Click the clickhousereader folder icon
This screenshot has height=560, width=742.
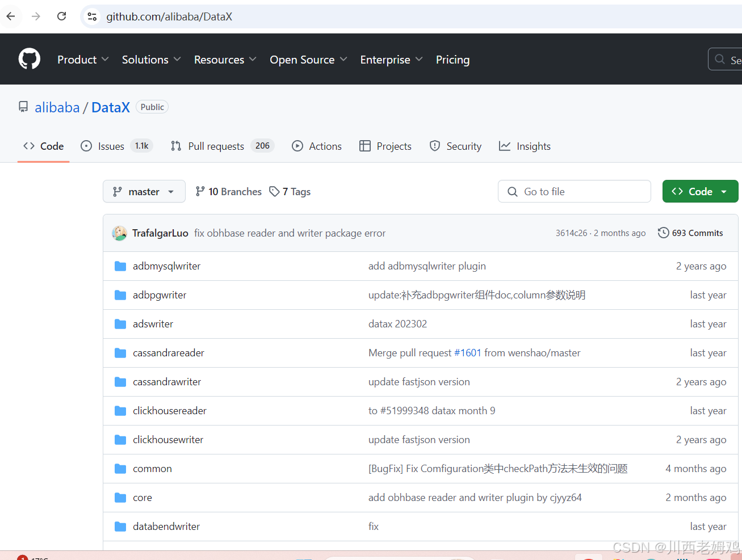[x=120, y=411]
